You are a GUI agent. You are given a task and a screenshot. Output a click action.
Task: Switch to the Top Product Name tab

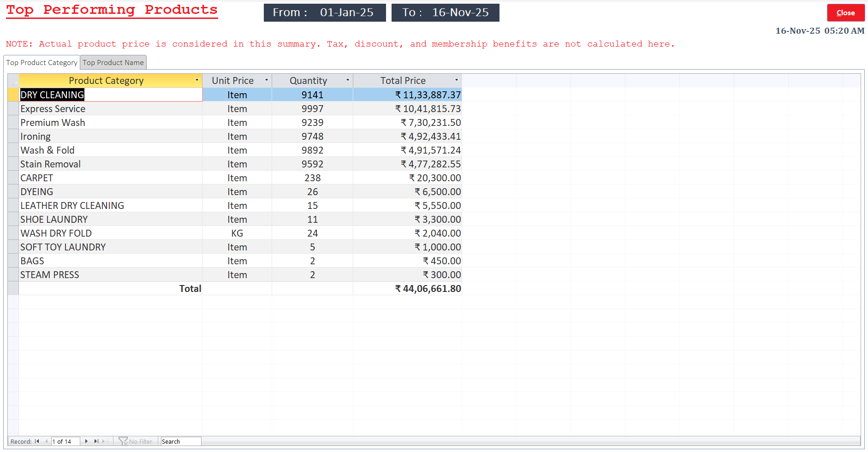pos(113,63)
